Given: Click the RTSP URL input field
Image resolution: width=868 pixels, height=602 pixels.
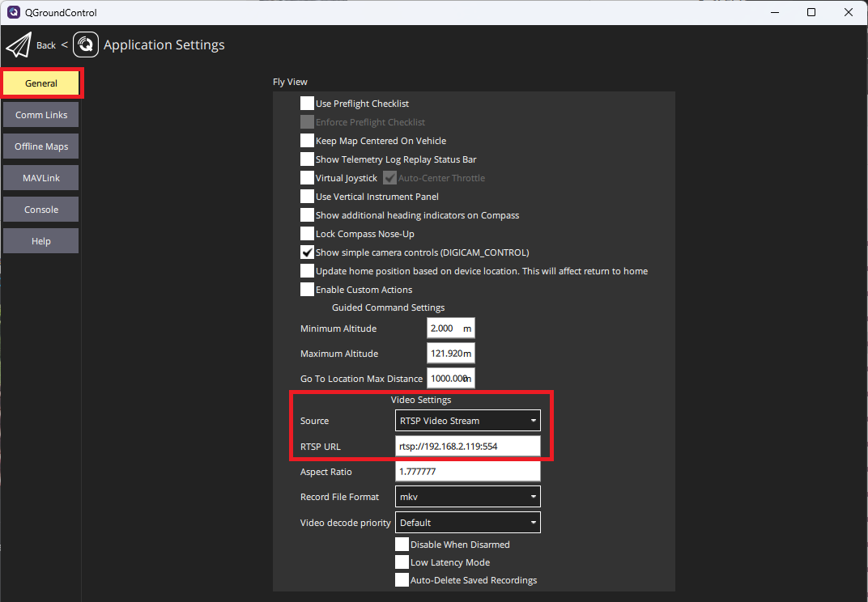Looking at the screenshot, I should pos(467,447).
